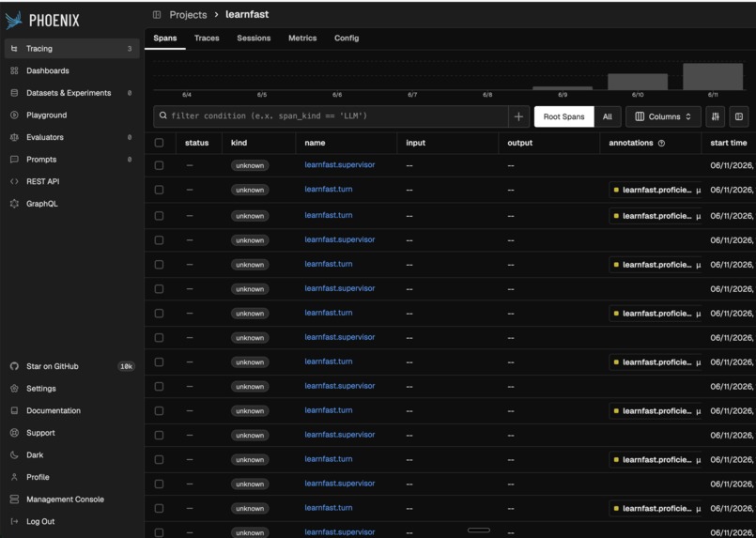Check the second learnfast.turn row checkbox
The image size is (756, 538).
(x=159, y=216)
